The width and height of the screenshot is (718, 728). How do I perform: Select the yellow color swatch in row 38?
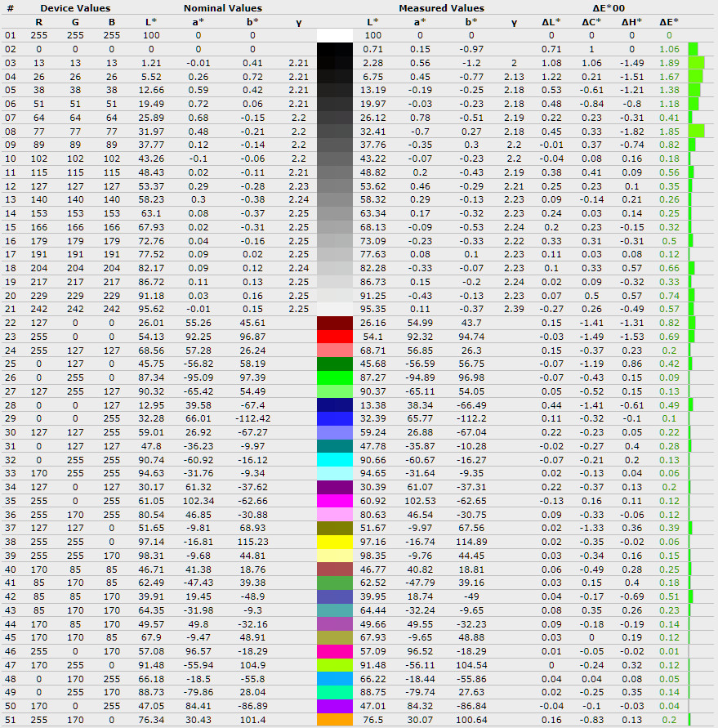pyautogui.click(x=335, y=543)
